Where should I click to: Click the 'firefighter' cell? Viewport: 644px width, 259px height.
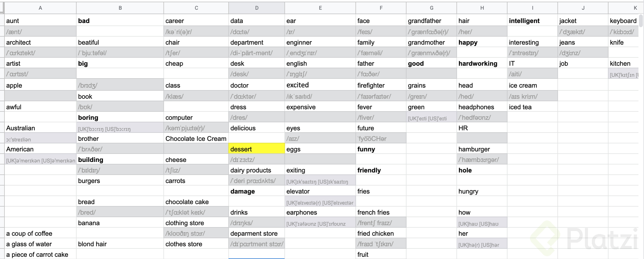(x=381, y=85)
